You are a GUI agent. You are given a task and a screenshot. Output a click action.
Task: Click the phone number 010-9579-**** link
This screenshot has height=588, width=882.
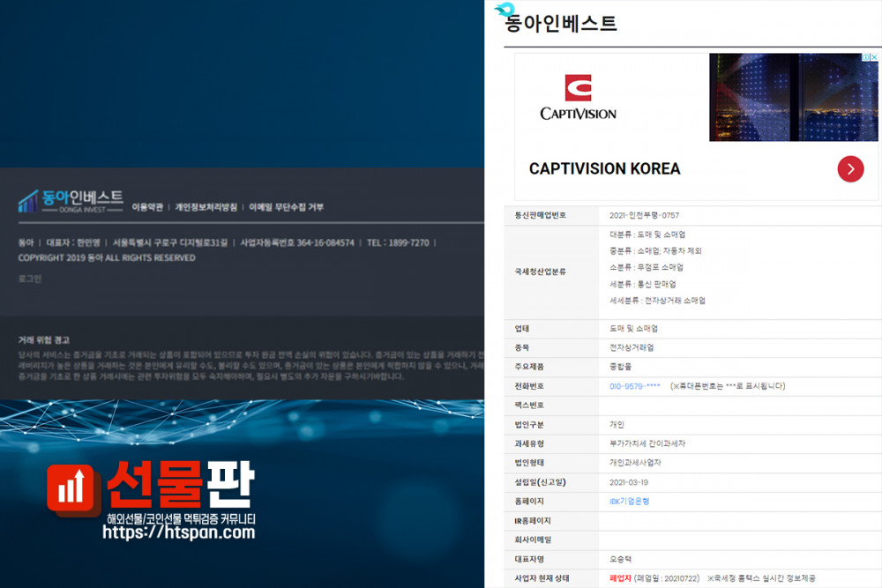634,386
